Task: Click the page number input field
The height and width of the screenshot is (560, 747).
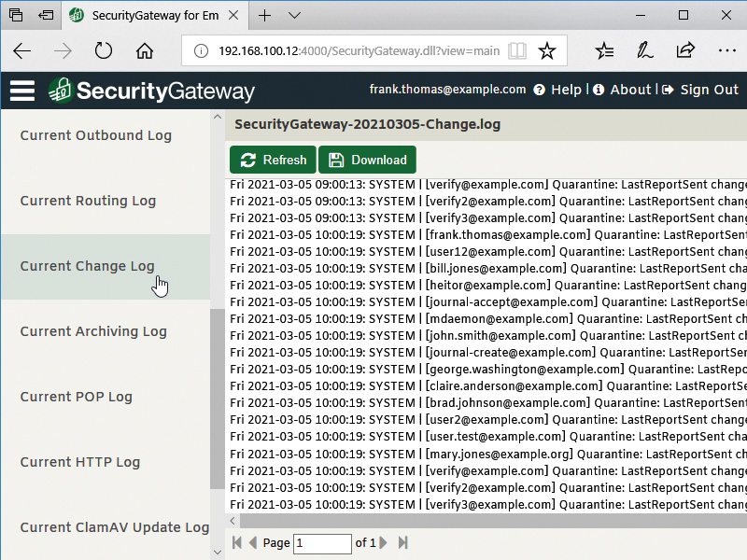Action: click(322, 543)
